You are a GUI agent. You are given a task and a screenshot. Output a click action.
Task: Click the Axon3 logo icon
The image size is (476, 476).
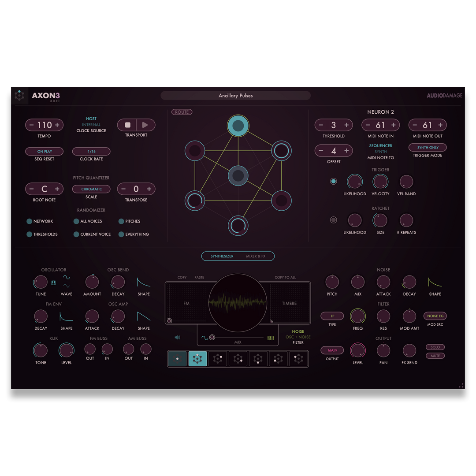[x=19, y=95]
